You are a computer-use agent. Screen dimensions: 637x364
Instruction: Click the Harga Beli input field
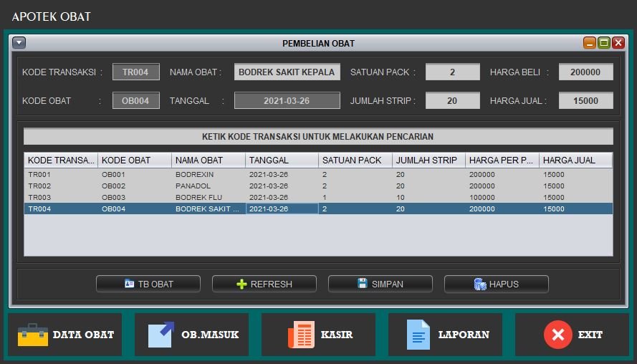tap(585, 72)
